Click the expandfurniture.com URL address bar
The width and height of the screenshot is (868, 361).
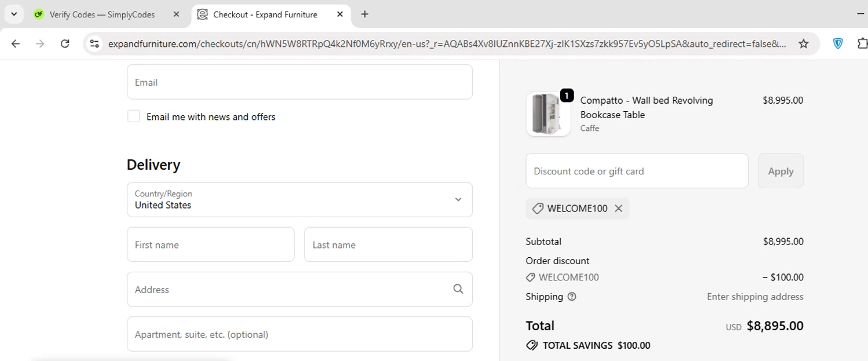point(447,43)
